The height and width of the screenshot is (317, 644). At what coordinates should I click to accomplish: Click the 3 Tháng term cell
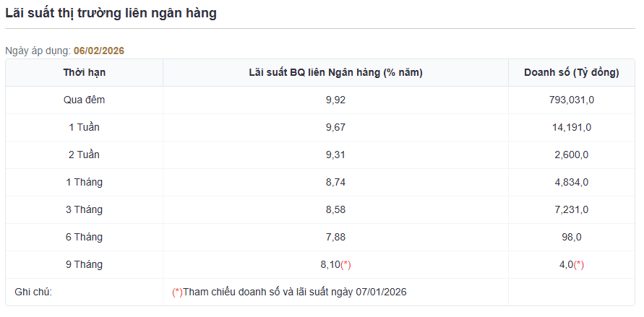tap(84, 210)
